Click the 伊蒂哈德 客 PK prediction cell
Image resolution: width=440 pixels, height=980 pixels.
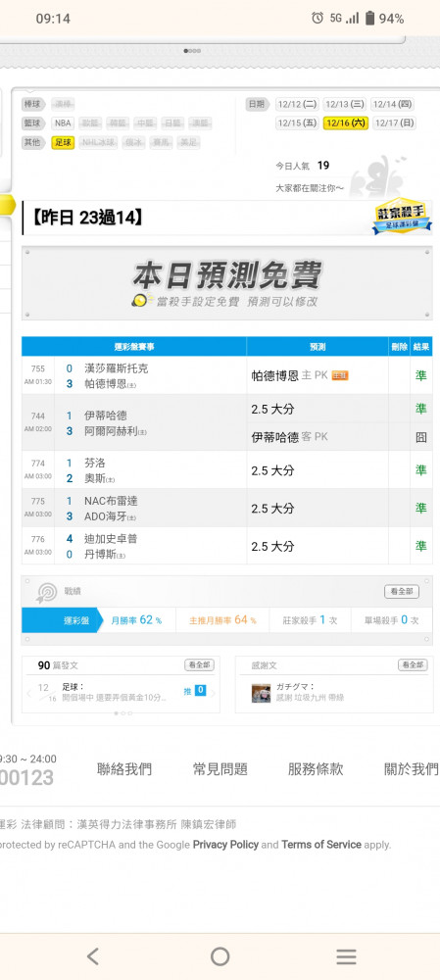point(318,437)
